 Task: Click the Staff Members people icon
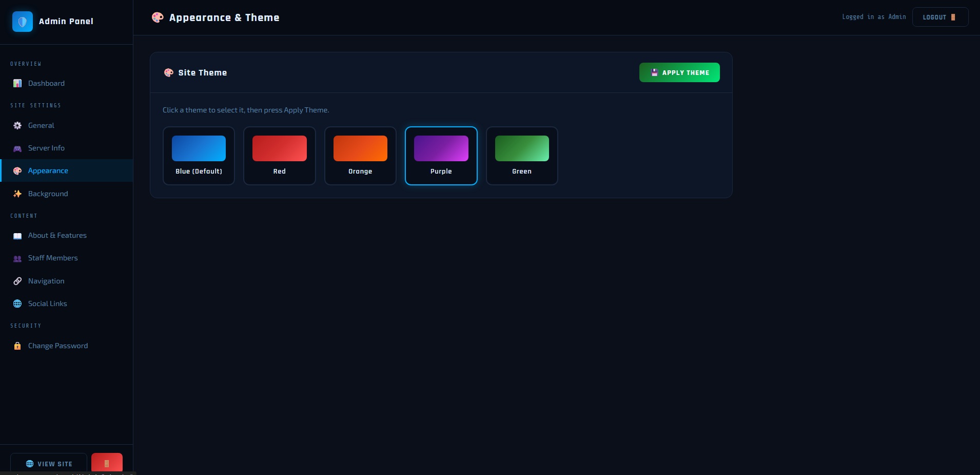point(17,258)
